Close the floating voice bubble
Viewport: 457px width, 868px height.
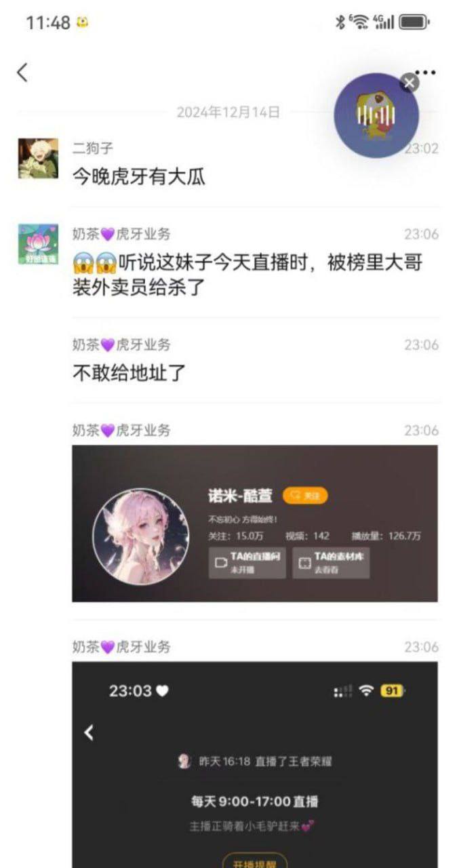click(x=410, y=83)
